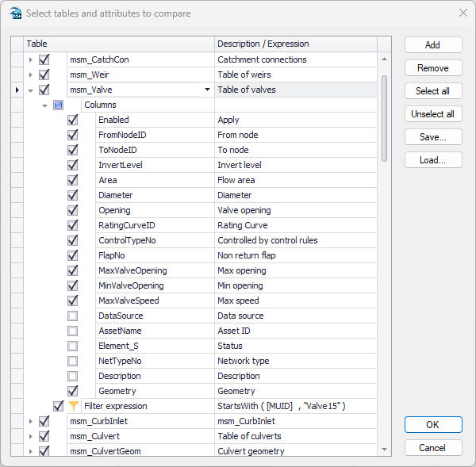476x467 pixels.
Task: Click the Select all button
Action: [x=433, y=91]
